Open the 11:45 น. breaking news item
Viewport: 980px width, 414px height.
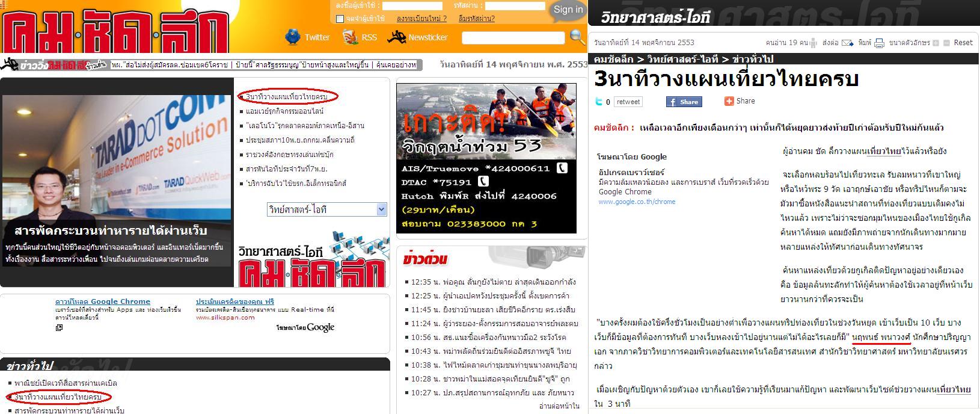tap(494, 309)
